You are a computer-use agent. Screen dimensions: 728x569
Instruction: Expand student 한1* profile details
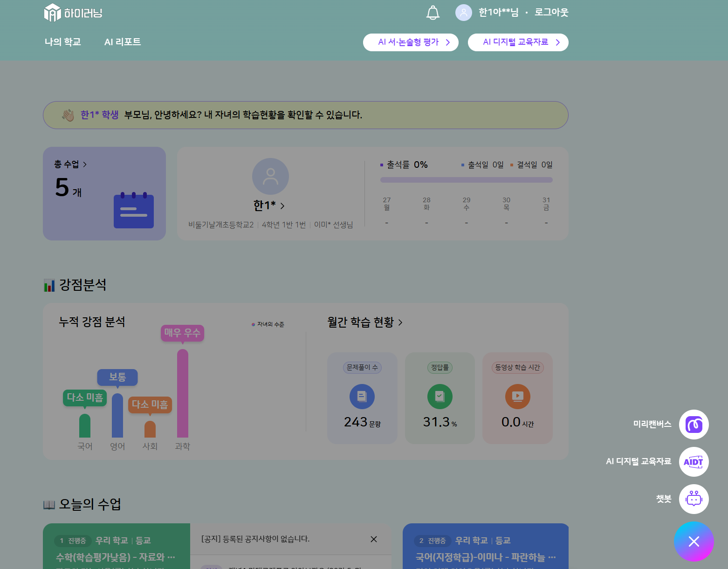point(282,206)
